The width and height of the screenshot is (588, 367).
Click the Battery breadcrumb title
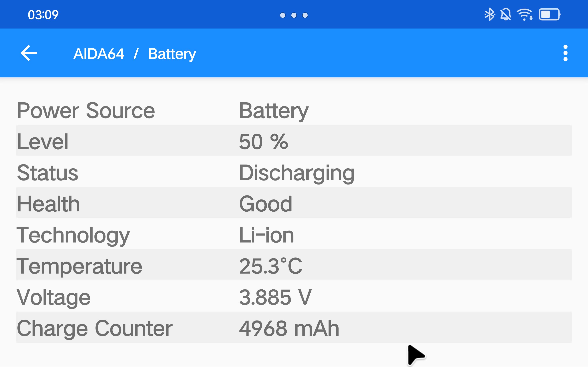(172, 54)
